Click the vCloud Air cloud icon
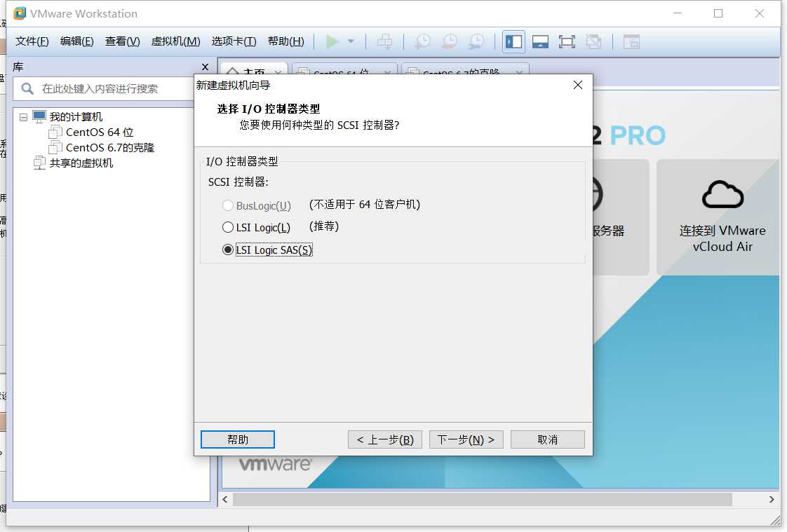The width and height of the screenshot is (787, 532). click(x=722, y=194)
